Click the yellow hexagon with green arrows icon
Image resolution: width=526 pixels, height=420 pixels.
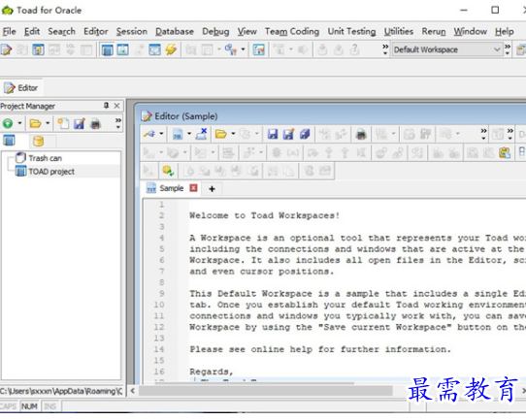coord(168,171)
